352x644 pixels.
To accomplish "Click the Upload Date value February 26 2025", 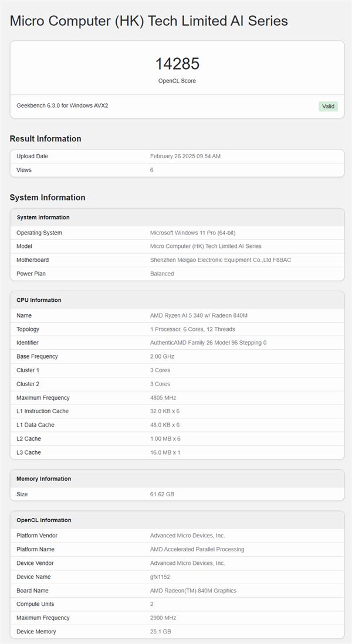I will (x=185, y=156).
